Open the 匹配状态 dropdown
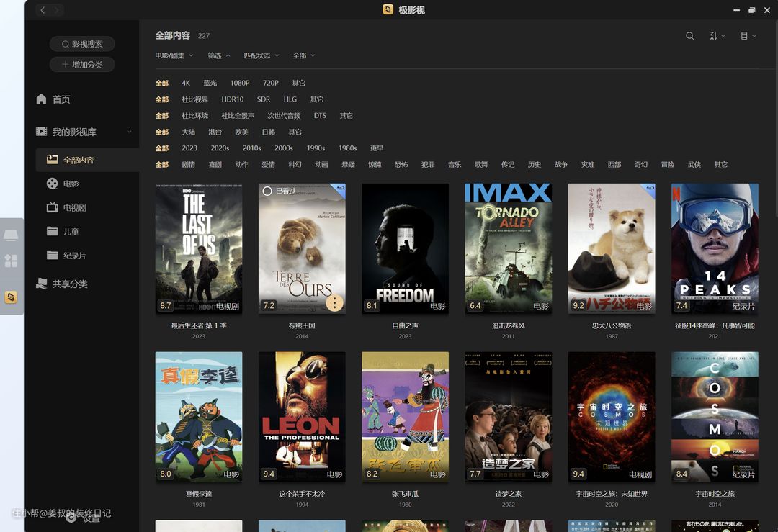 click(261, 55)
